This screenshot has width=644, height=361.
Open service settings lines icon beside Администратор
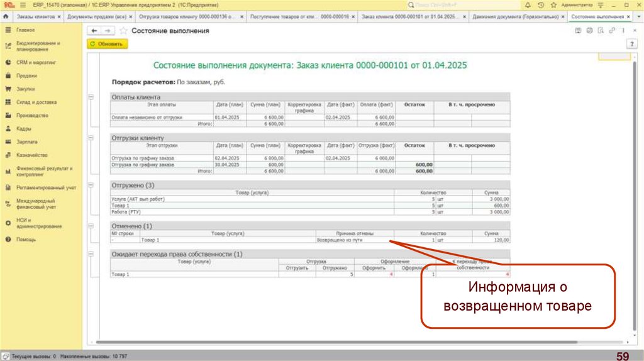pos(601,5)
